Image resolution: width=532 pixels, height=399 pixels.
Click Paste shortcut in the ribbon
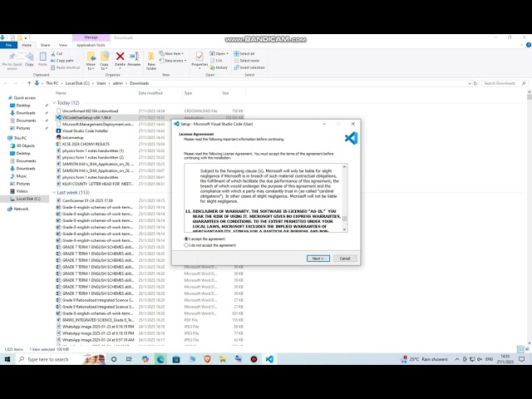tap(66, 67)
